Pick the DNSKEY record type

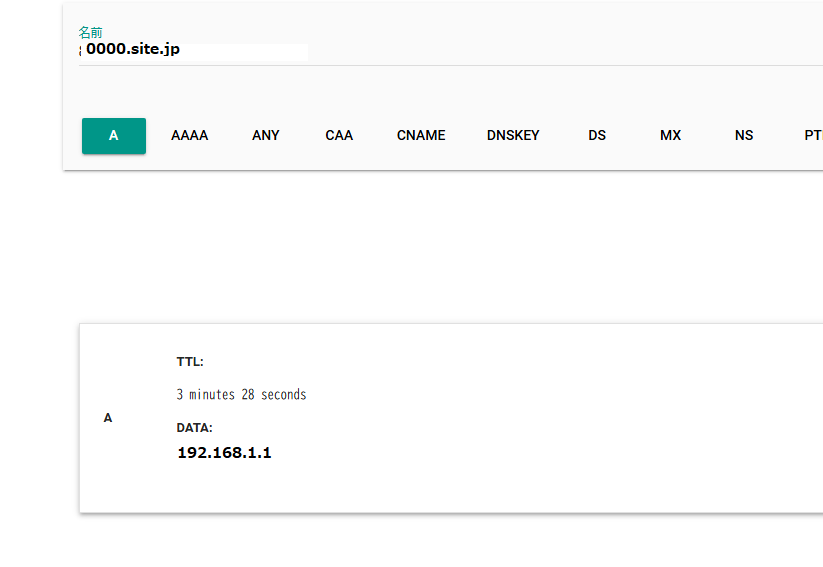(513, 136)
